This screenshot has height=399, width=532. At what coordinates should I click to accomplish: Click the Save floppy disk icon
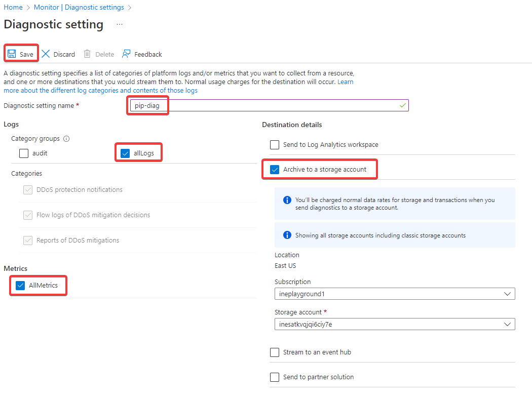[x=12, y=54]
